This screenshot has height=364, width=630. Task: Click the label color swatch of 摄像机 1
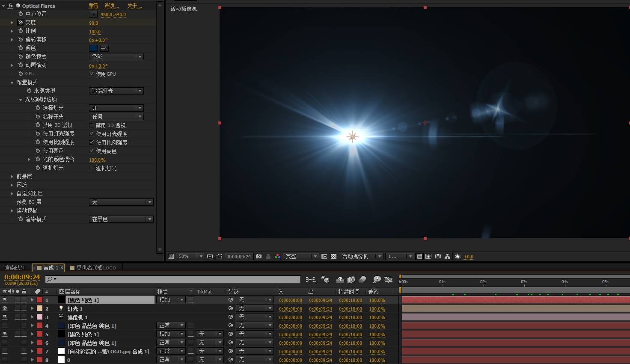[39, 317]
